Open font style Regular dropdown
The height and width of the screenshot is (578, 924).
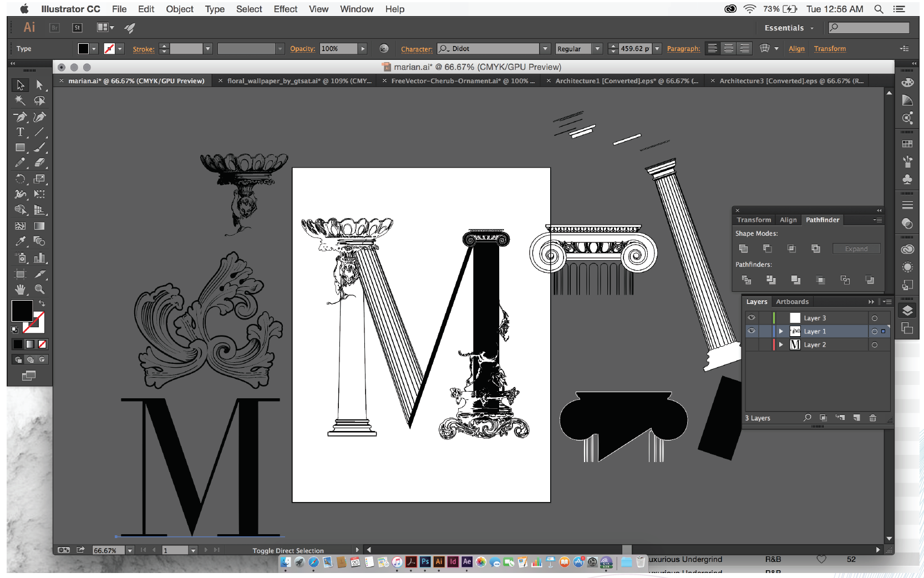[597, 49]
